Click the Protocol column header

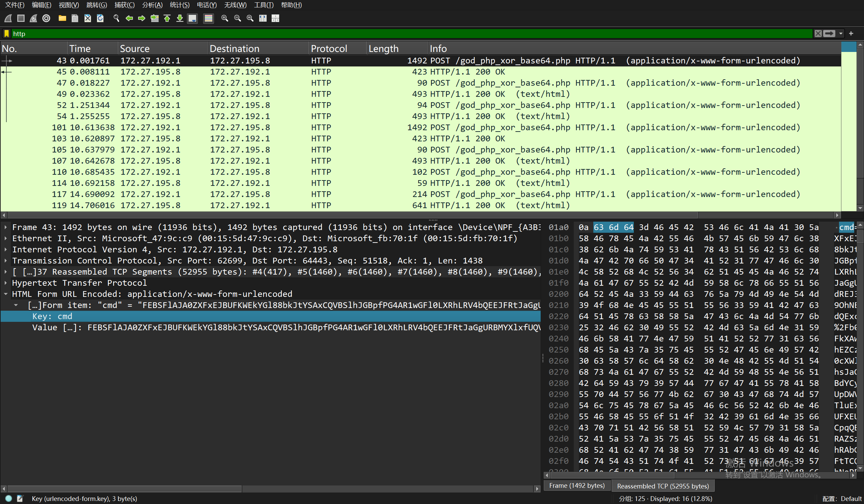(x=328, y=49)
